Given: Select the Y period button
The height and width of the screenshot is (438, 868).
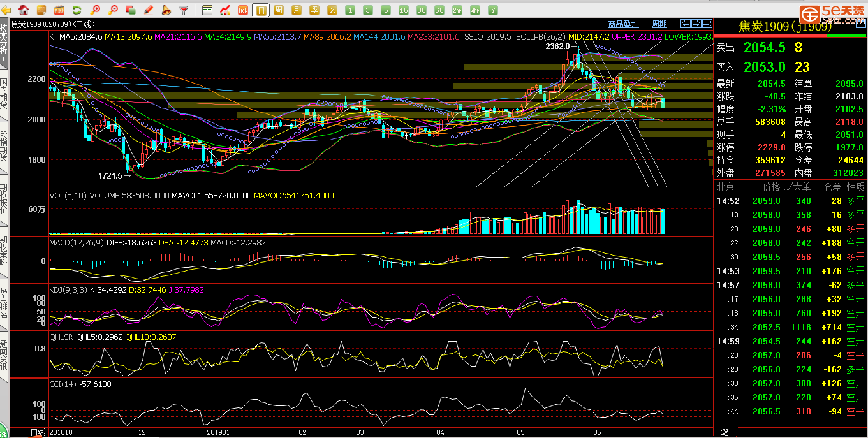Looking at the screenshot, I should (493, 10).
